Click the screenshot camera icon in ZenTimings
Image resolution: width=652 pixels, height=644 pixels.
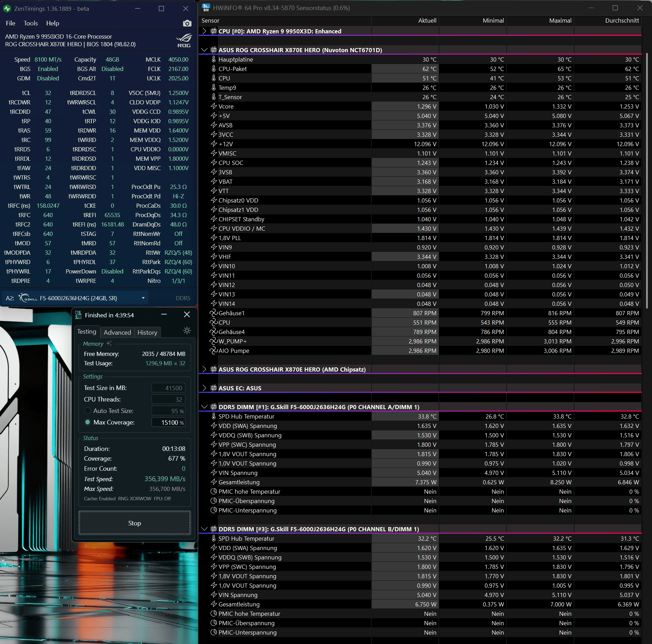tap(187, 23)
